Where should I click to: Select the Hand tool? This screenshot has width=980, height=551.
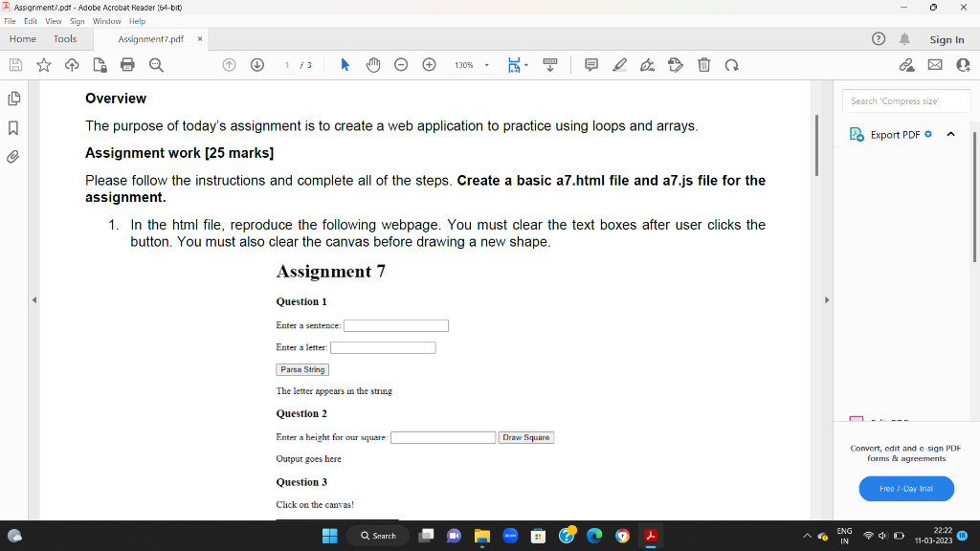coord(371,64)
